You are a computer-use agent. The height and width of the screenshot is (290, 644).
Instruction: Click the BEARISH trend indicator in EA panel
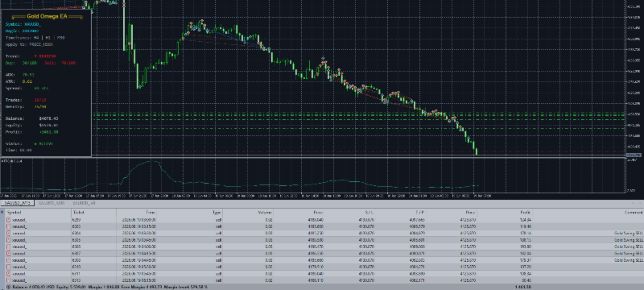(45, 56)
